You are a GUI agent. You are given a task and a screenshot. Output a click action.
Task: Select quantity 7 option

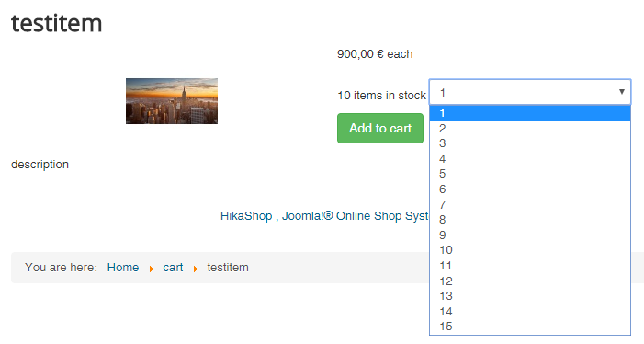pyautogui.click(x=530, y=204)
